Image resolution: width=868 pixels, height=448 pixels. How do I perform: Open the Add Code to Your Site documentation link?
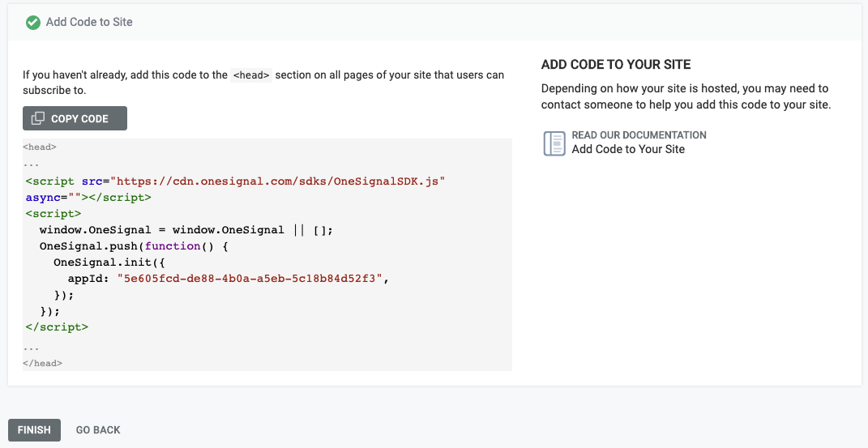tap(628, 149)
